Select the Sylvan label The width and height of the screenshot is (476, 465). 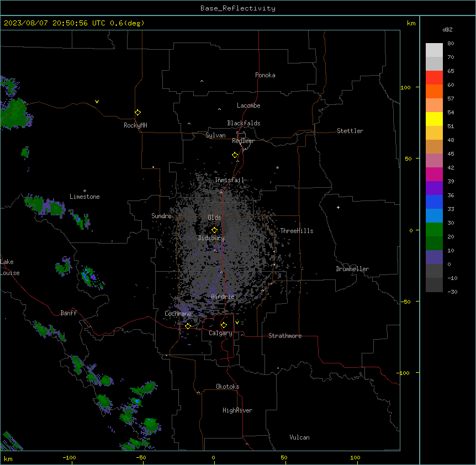(215, 135)
